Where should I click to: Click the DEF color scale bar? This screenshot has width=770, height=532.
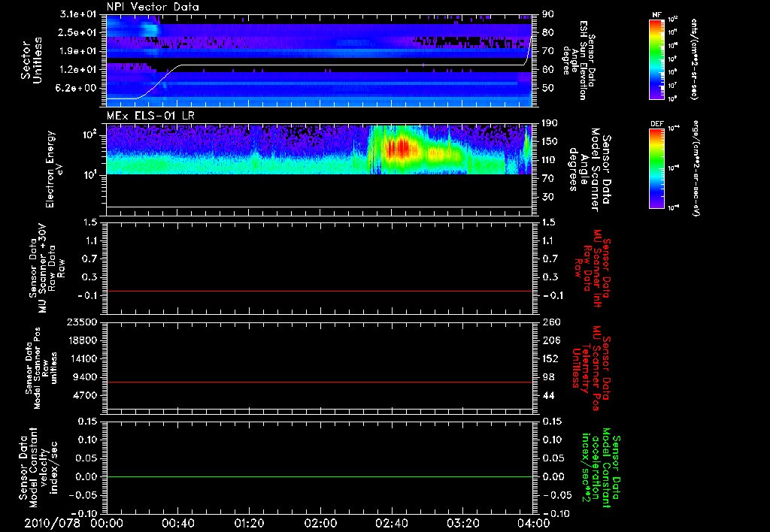656,168
